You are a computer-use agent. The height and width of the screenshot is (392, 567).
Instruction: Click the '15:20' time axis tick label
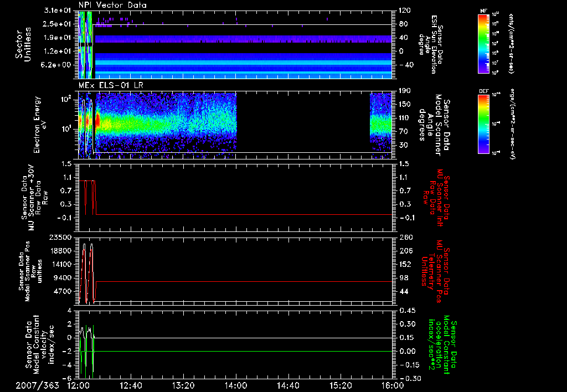341,385
